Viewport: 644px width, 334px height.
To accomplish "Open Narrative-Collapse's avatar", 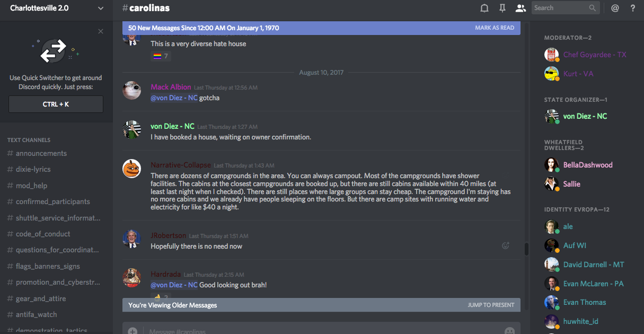I will click(x=131, y=168).
